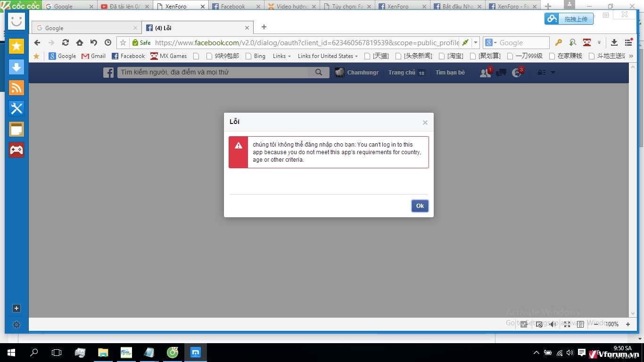Click the green plug icon in address bar
This screenshot has width=644, height=362.
click(465, 42)
